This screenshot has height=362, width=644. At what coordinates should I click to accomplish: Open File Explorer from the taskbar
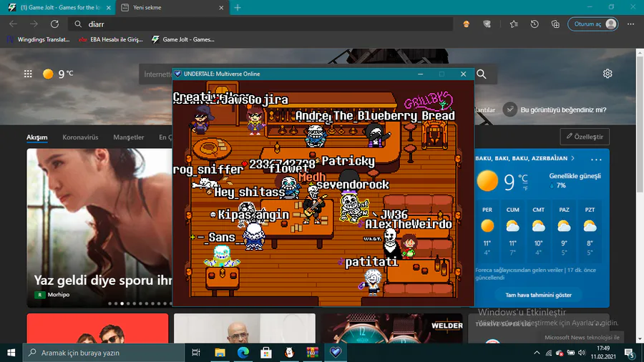(220, 353)
